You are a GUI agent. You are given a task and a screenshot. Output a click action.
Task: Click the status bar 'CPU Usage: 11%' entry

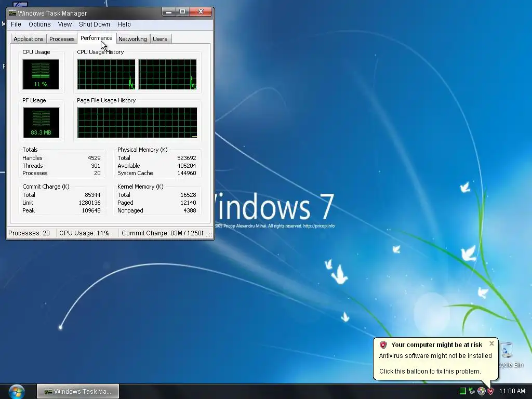click(x=84, y=233)
